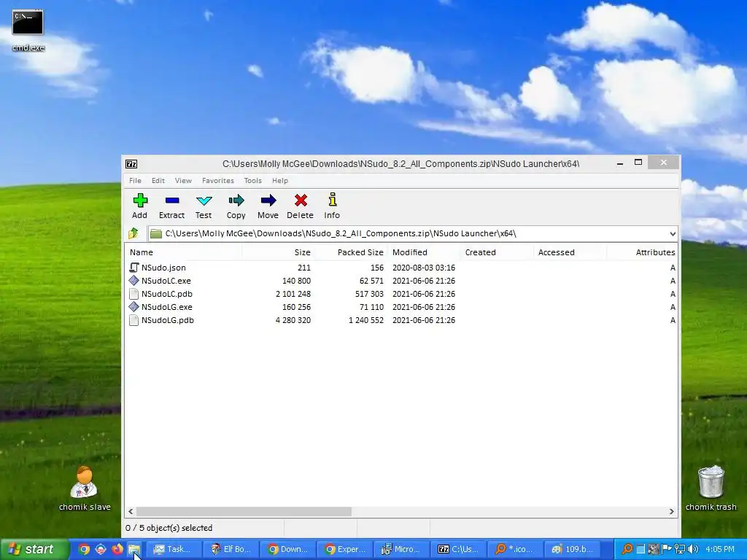Click the Copy arrow icon
This screenshot has height=560, width=747.
236,201
